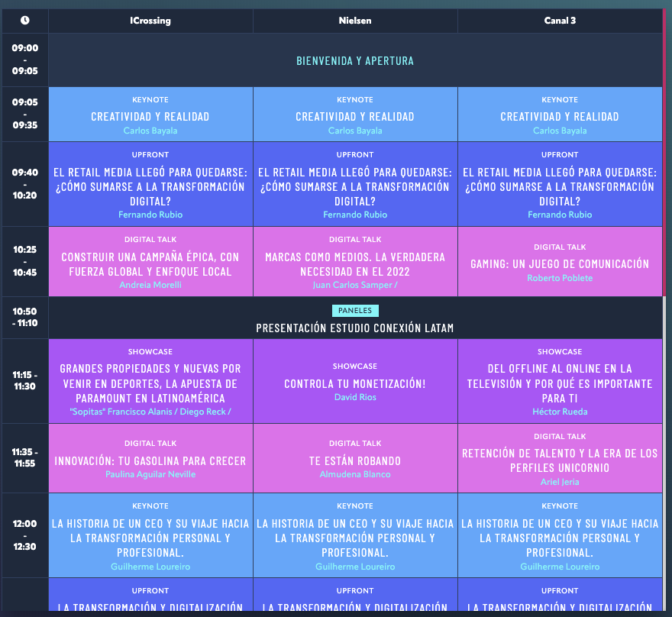Open La Historia de un CEO keynote in Canal 3 column
This screenshot has width=672, height=617.
pos(560,535)
